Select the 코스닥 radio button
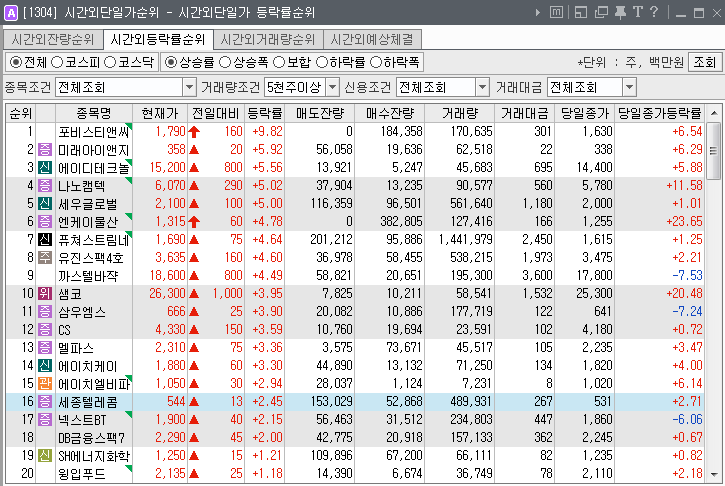Image resolution: width=725 pixels, height=486 pixels. (x=110, y=62)
